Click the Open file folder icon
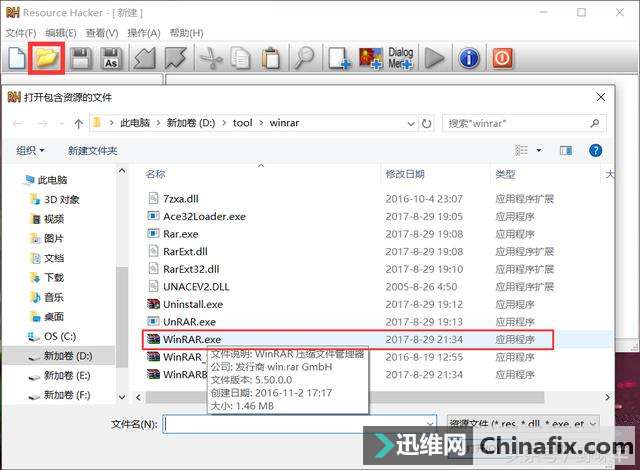The image size is (640, 470). 46,58
